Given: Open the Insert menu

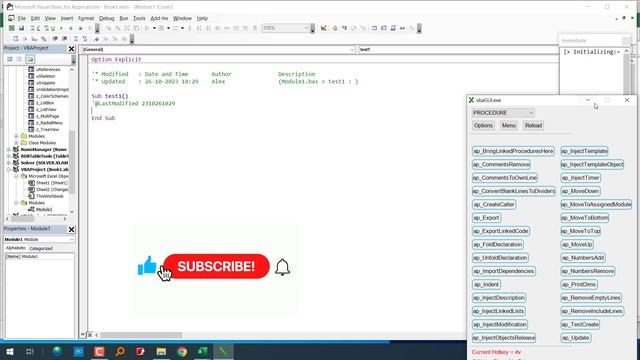Looking at the screenshot, I should tap(67, 18).
